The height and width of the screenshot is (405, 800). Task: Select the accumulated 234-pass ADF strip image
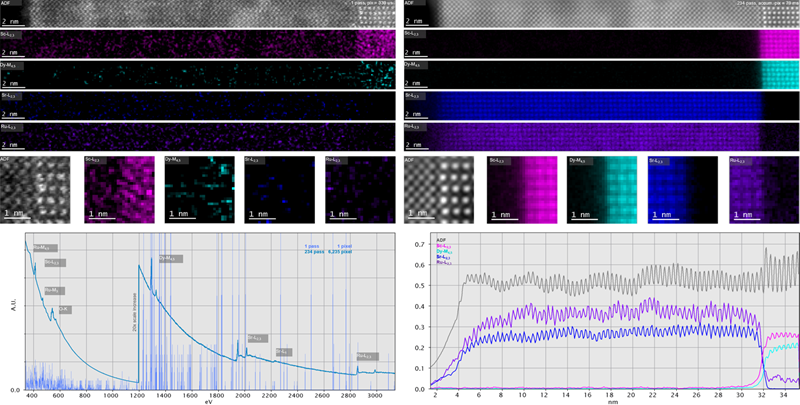pos(602,14)
